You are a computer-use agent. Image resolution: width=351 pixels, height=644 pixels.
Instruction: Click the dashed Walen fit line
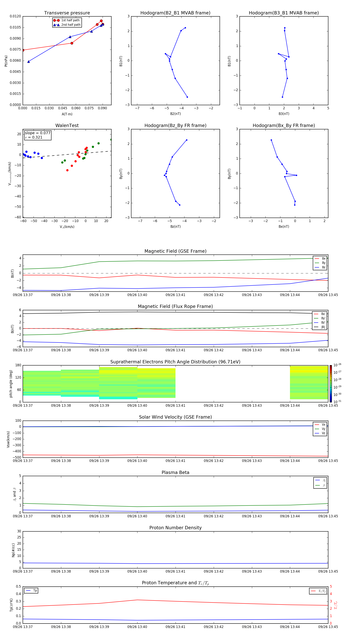67,155
